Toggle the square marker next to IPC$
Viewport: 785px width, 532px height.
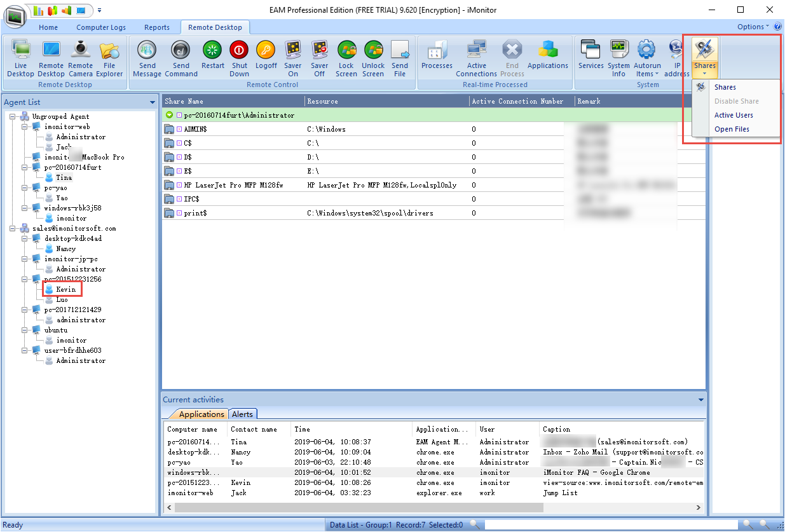pos(179,199)
